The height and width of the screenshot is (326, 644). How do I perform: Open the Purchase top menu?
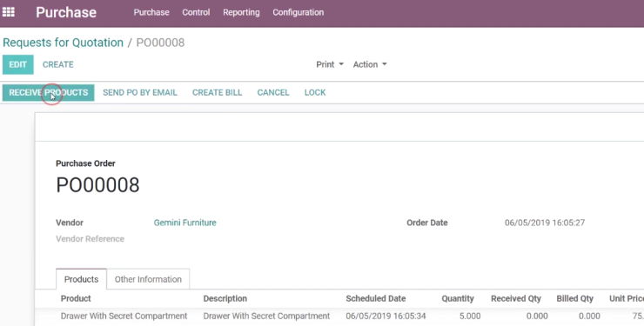pyautogui.click(x=151, y=12)
